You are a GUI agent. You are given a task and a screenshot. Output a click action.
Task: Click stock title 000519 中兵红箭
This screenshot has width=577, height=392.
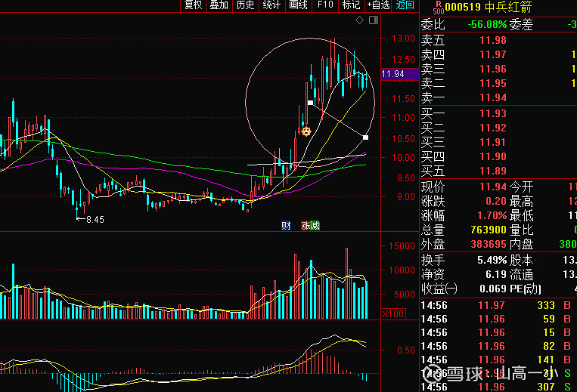489,8
